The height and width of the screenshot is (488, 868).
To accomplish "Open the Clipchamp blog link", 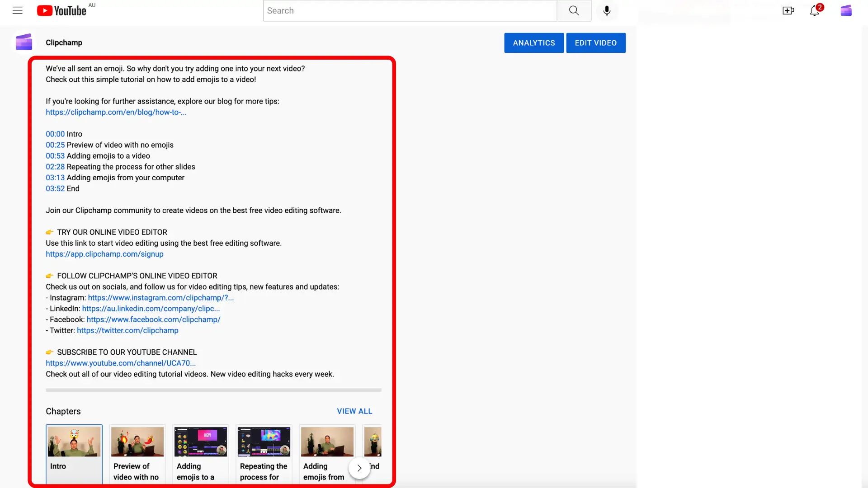I will 116,112.
